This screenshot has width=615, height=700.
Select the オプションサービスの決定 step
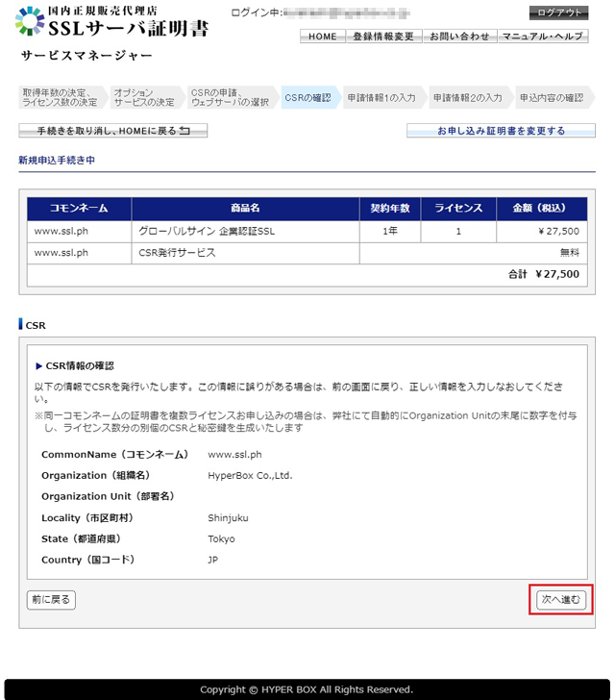click(144, 97)
